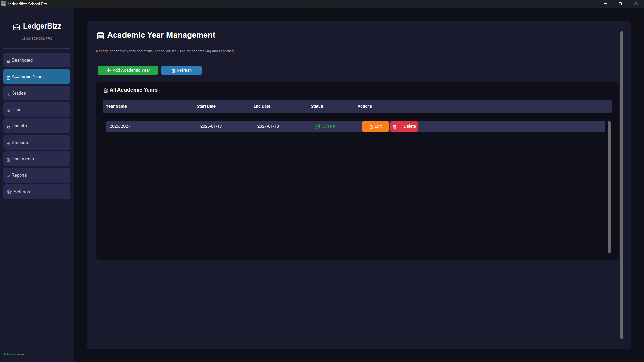Open the Students page

pyautogui.click(x=37, y=143)
